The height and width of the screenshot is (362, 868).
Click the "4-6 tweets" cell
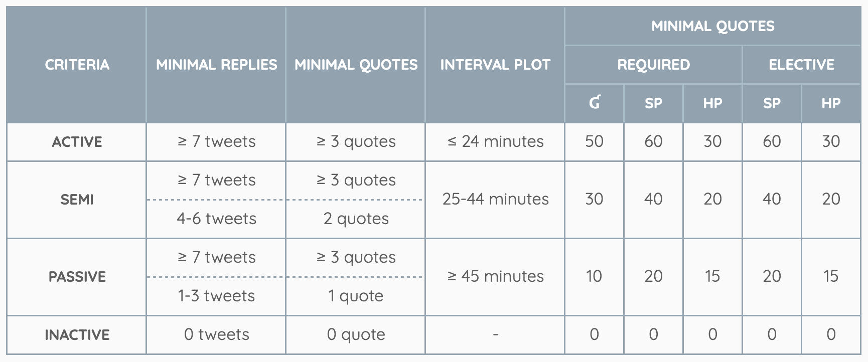[x=216, y=219]
